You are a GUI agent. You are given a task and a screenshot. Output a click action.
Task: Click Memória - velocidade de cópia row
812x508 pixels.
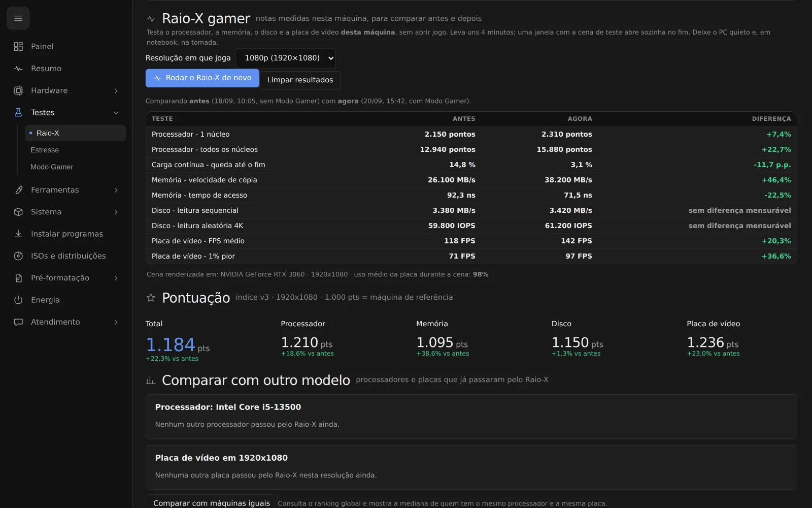click(471, 180)
